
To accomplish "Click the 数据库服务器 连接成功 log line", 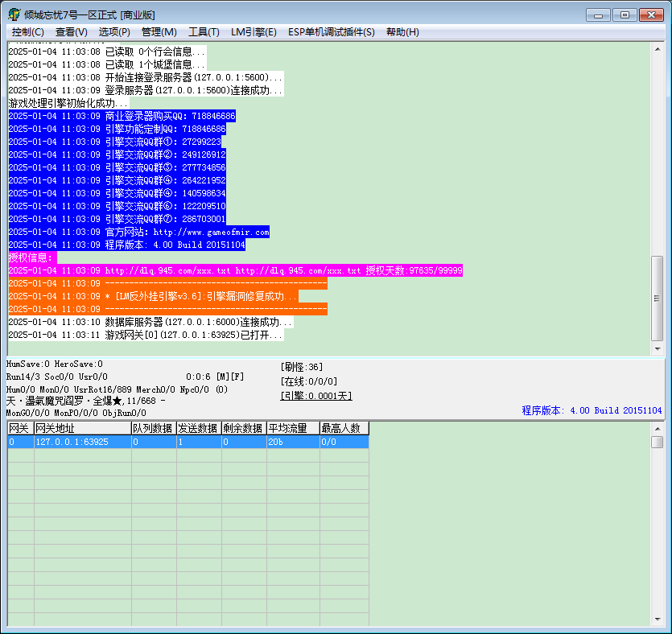I will tap(150, 322).
